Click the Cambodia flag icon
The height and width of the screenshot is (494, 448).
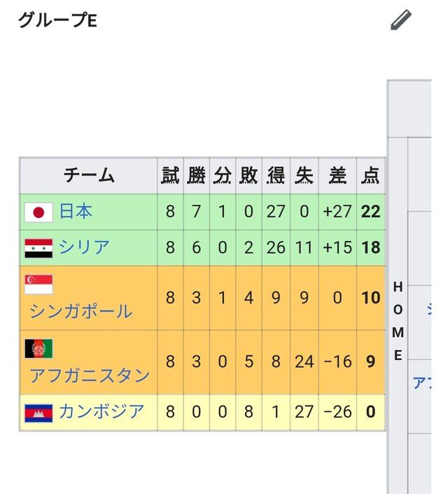point(38,413)
